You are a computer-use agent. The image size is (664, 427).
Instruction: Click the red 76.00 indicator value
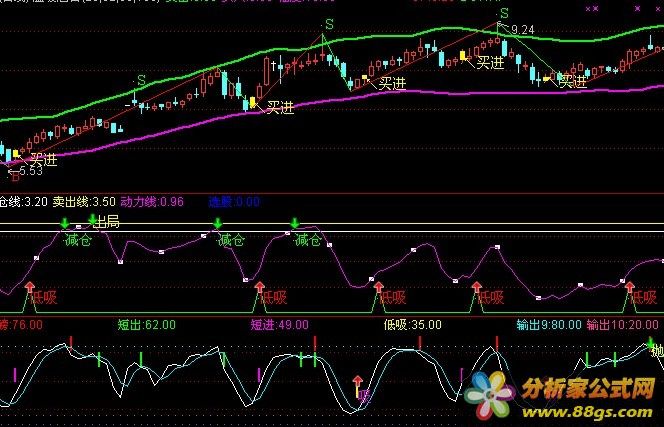click(x=25, y=325)
